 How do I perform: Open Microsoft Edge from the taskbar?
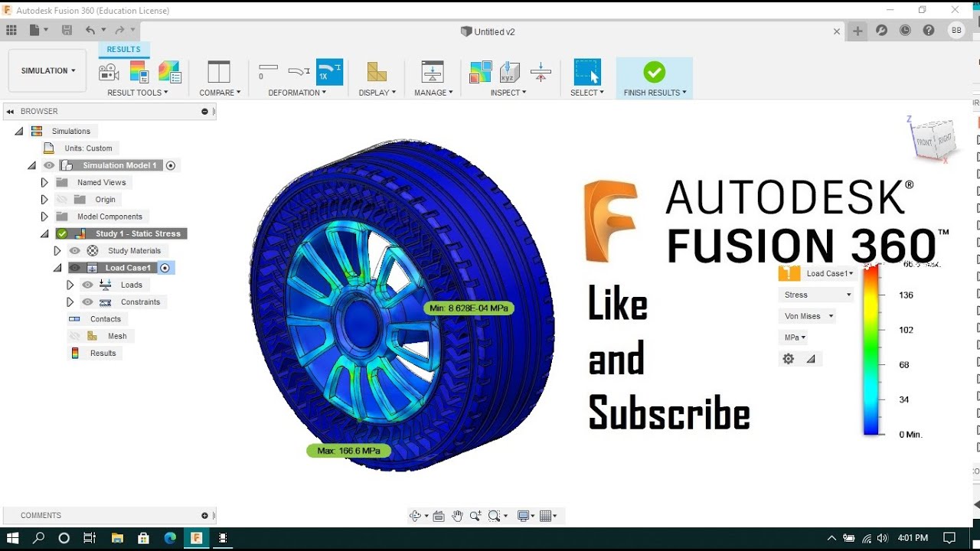click(x=170, y=538)
